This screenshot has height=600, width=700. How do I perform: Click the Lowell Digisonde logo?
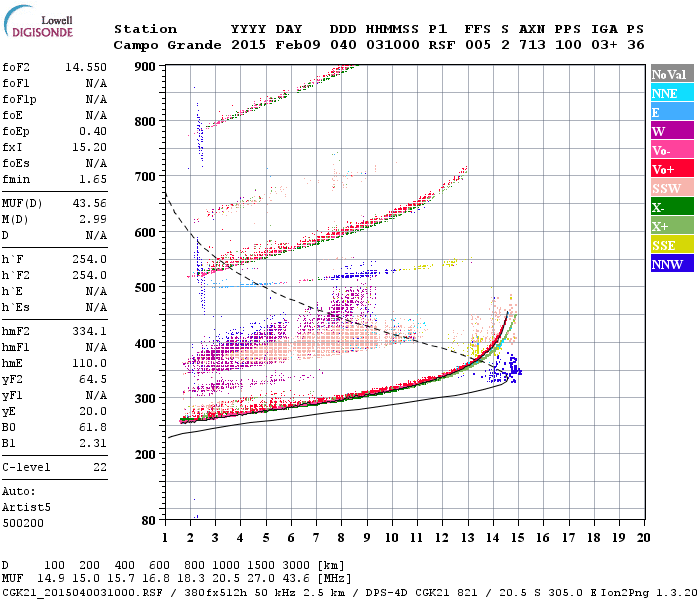[38, 21]
